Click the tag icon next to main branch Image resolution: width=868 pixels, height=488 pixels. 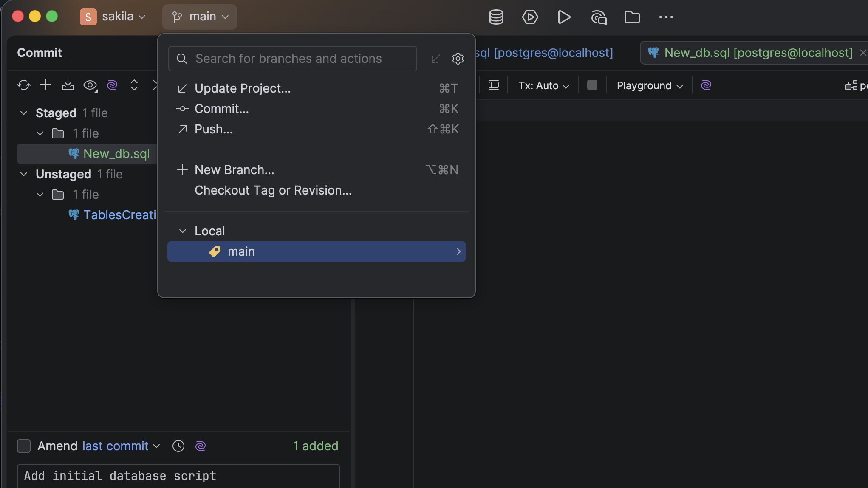[x=215, y=251]
